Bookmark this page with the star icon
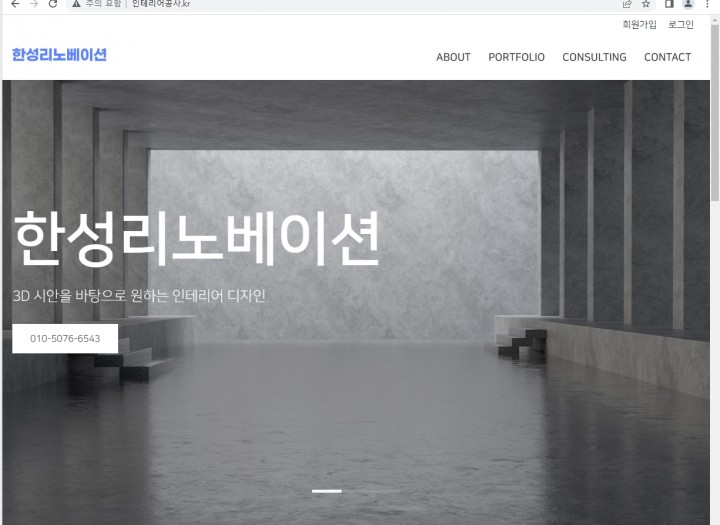 click(x=646, y=4)
